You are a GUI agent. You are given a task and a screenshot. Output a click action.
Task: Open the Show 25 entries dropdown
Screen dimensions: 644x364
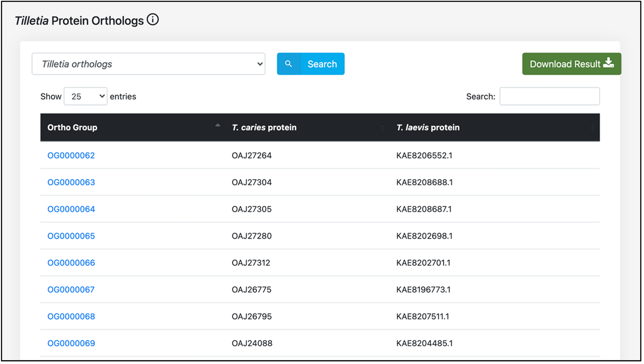coord(85,96)
